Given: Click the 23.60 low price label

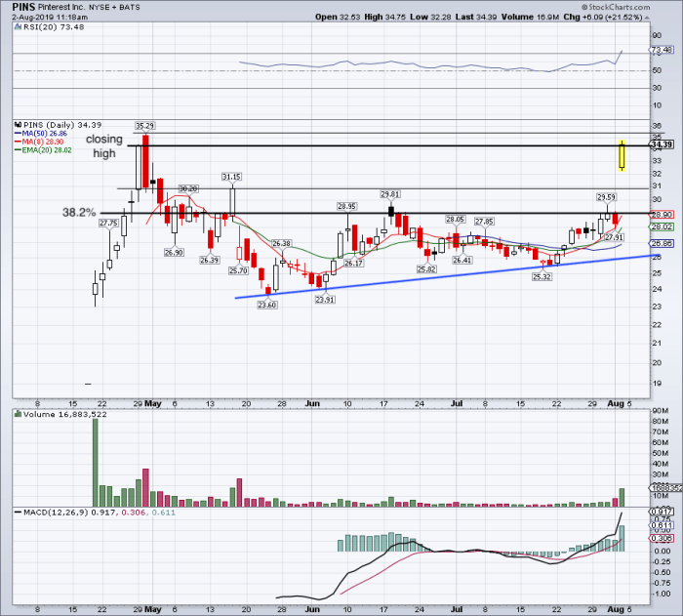Looking at the screenshot, I should click(266, 306).
